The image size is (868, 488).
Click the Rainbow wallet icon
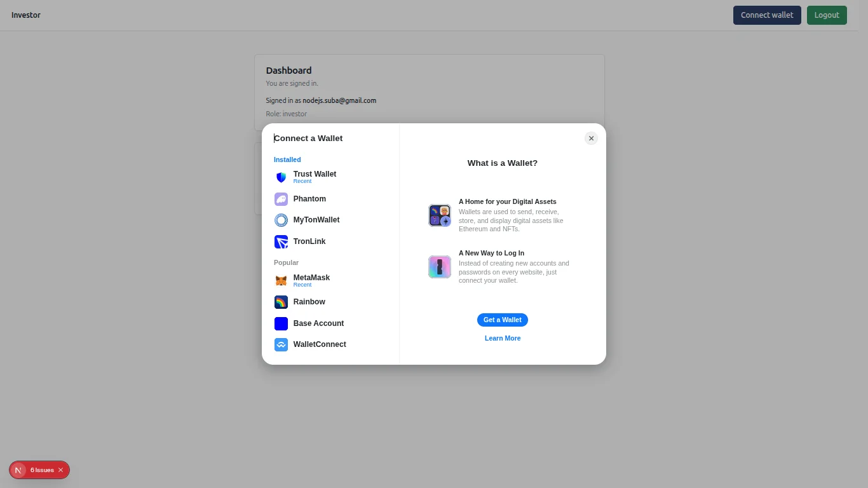(281, 302)
